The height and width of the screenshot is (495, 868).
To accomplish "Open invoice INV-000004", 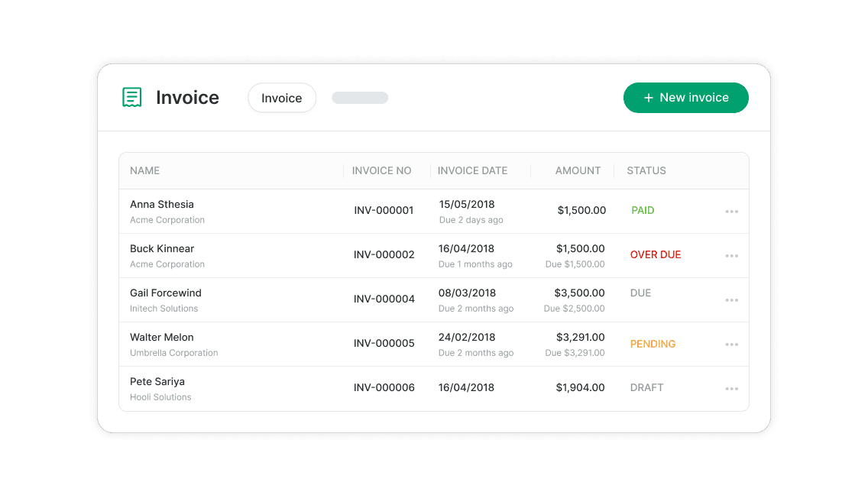I will [x=384, y=299].
